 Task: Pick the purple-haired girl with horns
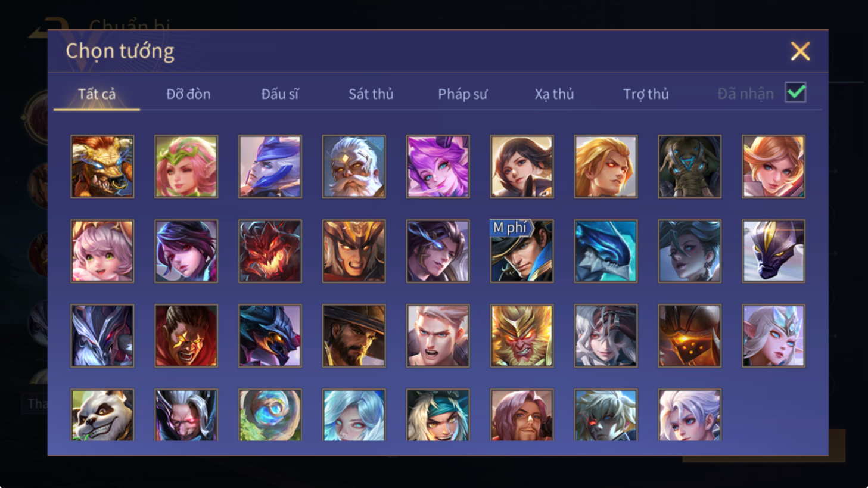pos(438,166)
